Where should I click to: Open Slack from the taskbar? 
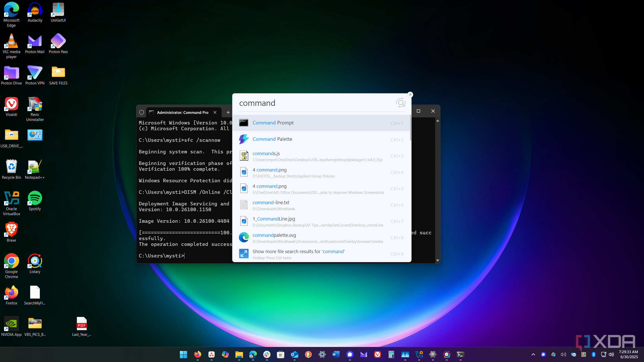(x=267, y=354)
